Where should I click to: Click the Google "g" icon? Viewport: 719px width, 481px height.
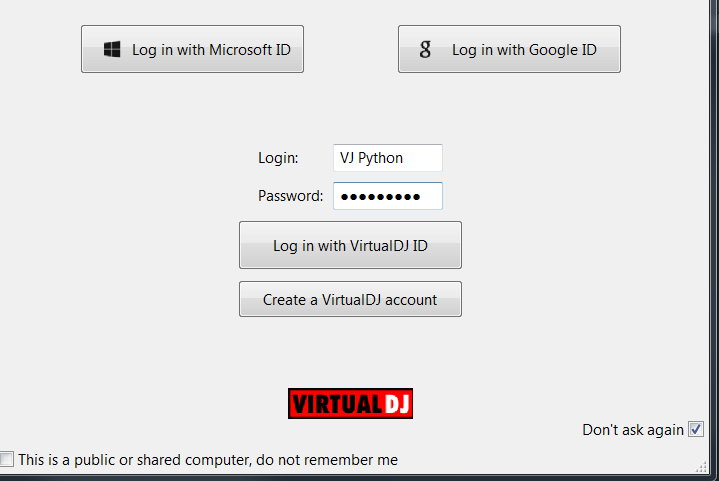click(x=425, y=49)
